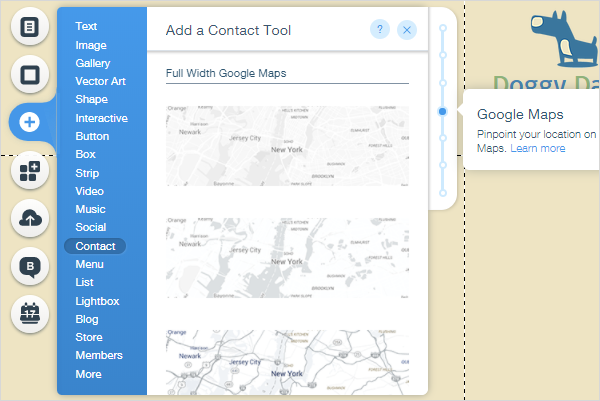Screen dimensions: 600x401
Task: Select Blog category in Add menu
Action: coord(87,319)
